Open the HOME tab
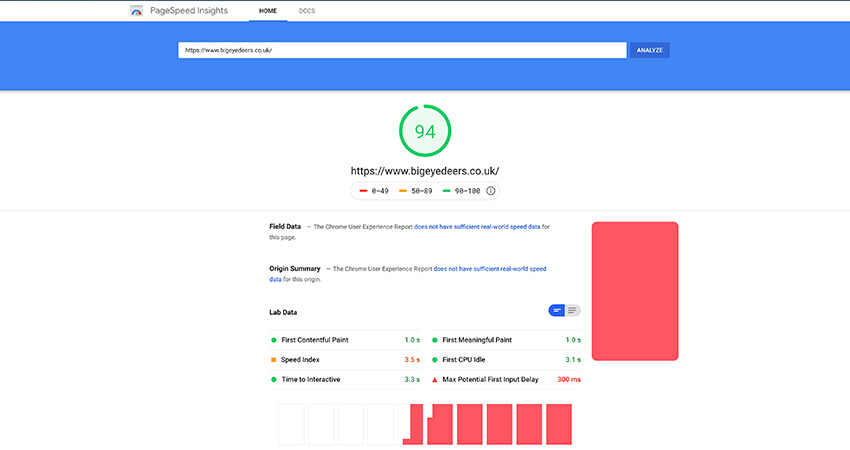 point(268,11)
